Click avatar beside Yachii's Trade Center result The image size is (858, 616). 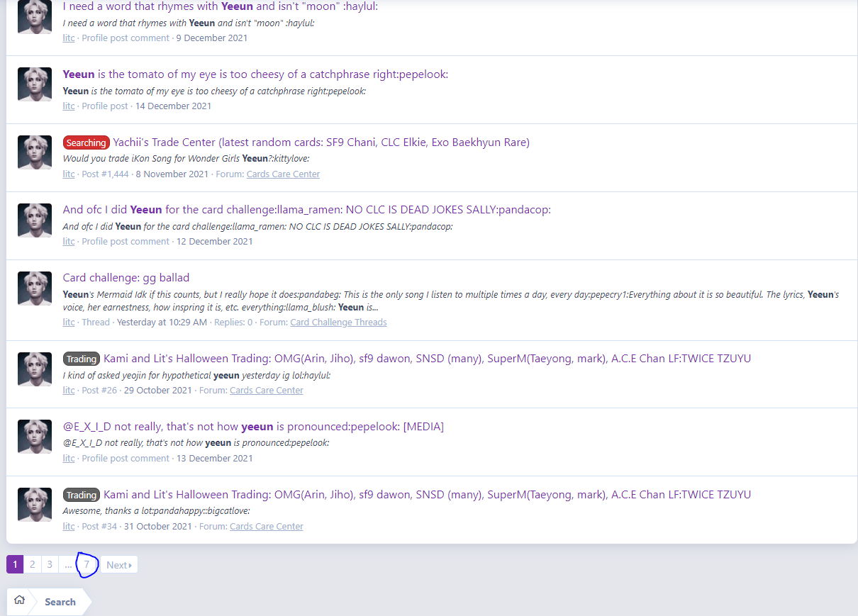35,152
